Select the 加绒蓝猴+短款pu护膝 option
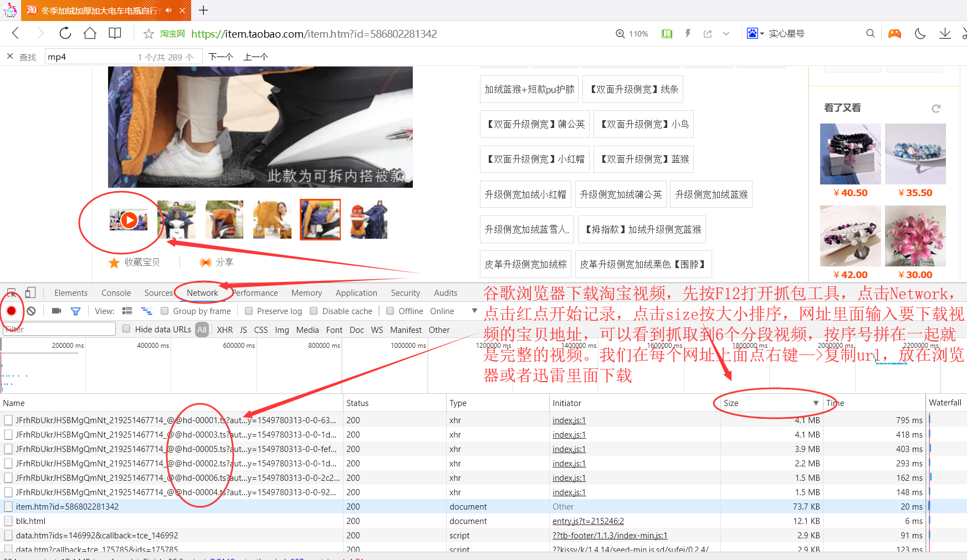Image resolution: width=967 pixels, height=560 pixels. (x=529, y=89)
